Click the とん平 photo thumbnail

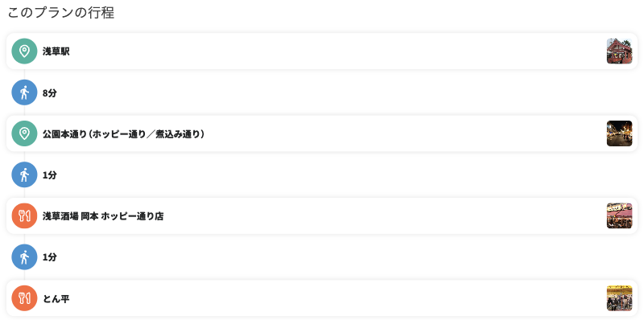pyautogui.click(x=619, y=298)
